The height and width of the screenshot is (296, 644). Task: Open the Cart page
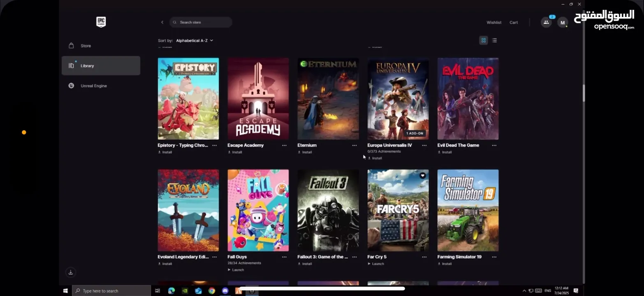click(514, 23)
